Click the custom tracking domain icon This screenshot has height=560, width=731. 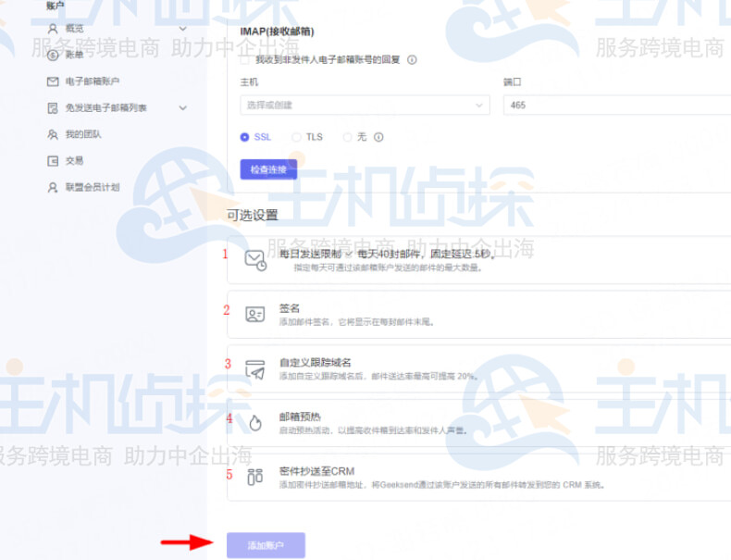pos(255,369)
